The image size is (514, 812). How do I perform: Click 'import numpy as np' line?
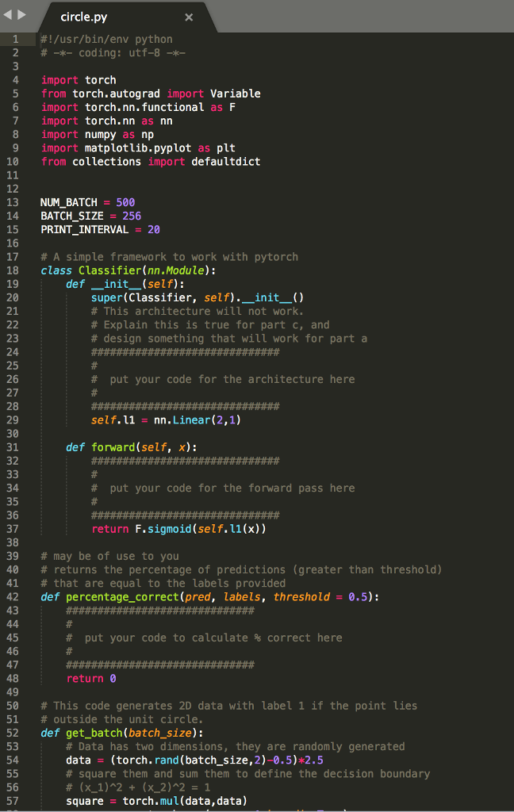point(98,135)
